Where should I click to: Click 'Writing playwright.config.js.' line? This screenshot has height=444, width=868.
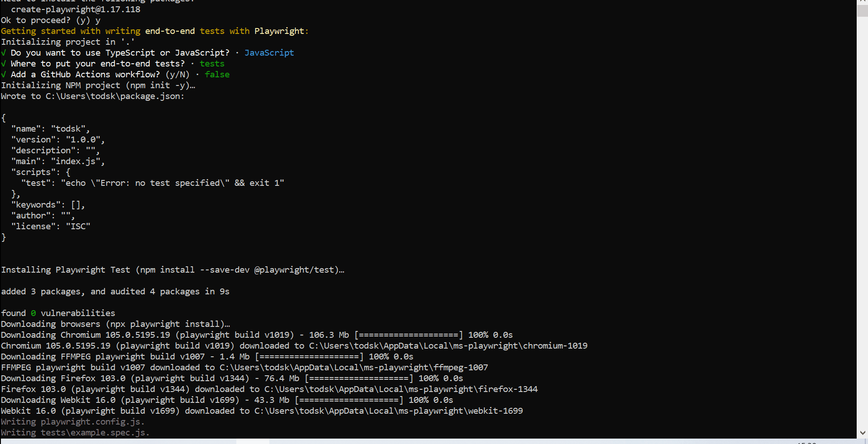coord(73,422)
